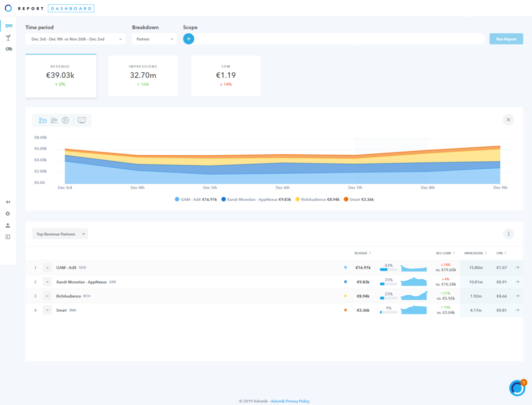532x405 pixels.
Task: Toggle GAM - AdX series in chart legend
Action: (196, 199)
